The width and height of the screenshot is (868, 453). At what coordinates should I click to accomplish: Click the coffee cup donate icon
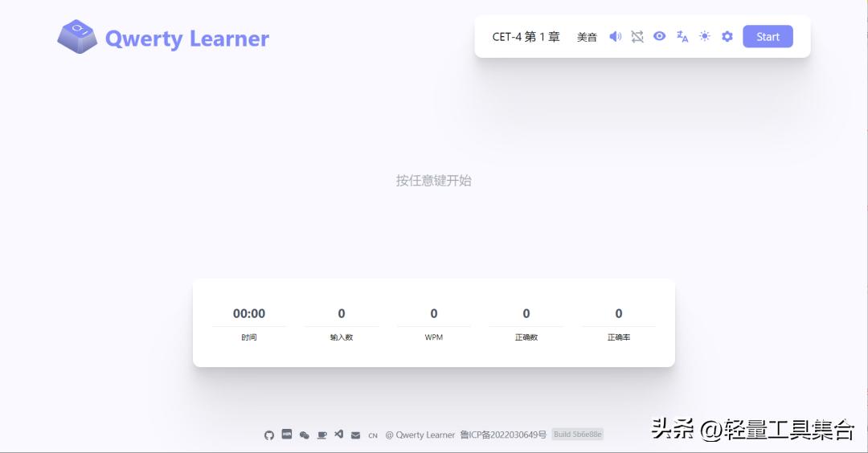[321, 435]
